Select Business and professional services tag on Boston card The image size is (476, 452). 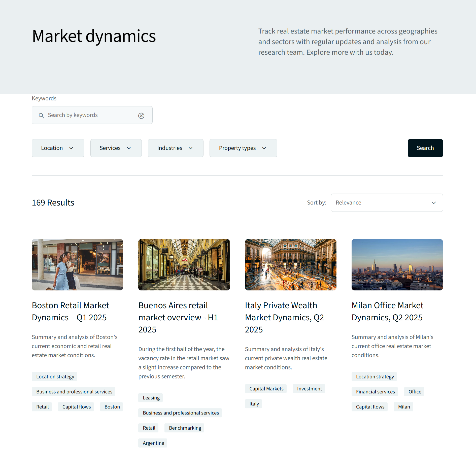point(74,392)
